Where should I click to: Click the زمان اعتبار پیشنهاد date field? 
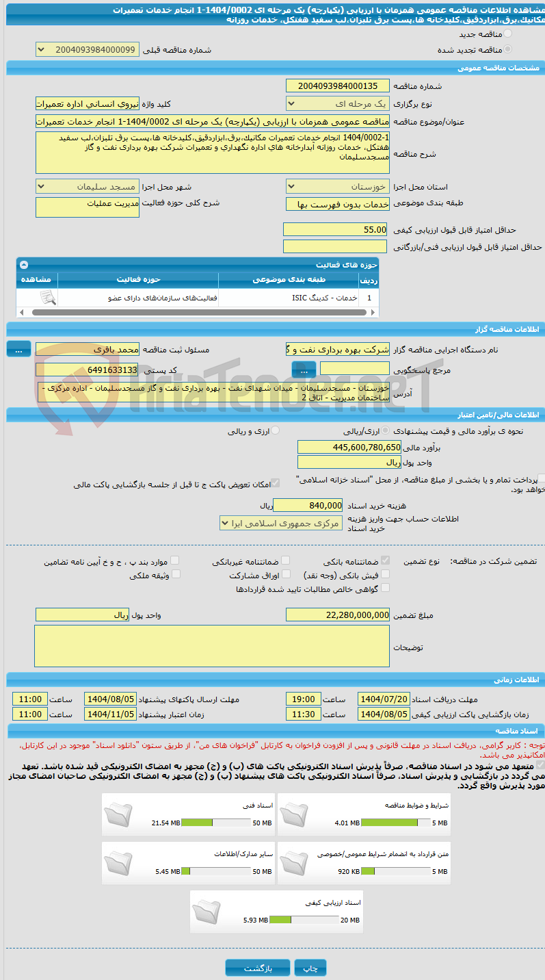coord(110,714)
